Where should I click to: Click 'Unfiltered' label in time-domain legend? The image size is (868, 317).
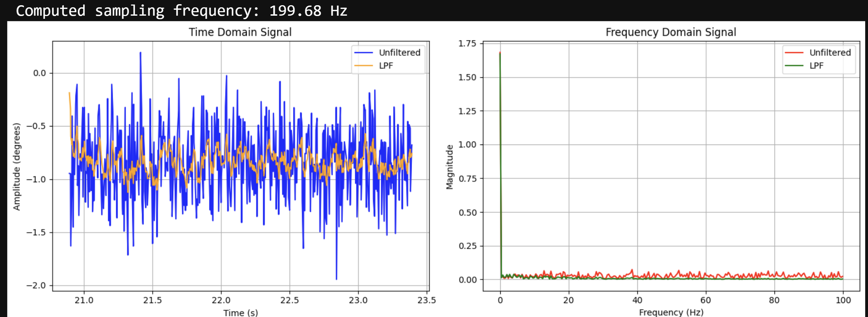[399, 53]
